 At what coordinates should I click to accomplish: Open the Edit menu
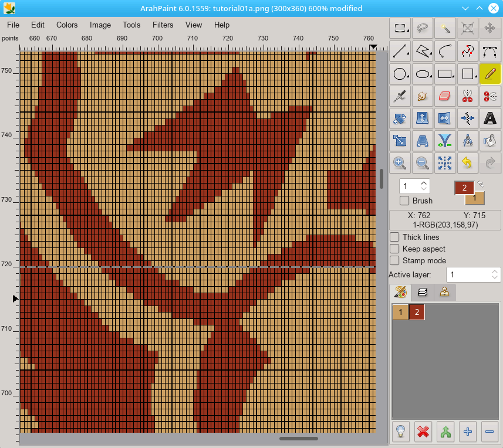pos(38,25)
